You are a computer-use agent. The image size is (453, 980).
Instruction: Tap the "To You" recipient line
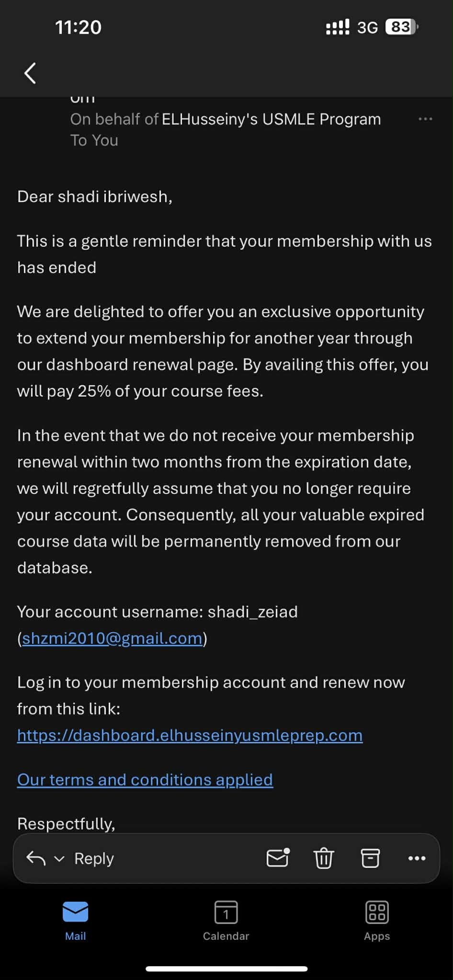(94, 140)
